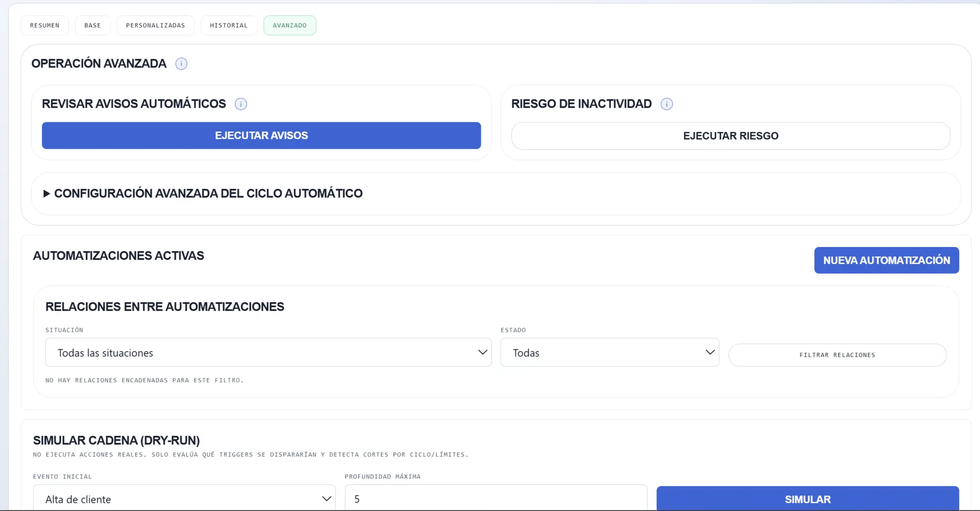Switch to the Resumen tab
This screenshot has width=980, height=511.
(x=45, y=26)
